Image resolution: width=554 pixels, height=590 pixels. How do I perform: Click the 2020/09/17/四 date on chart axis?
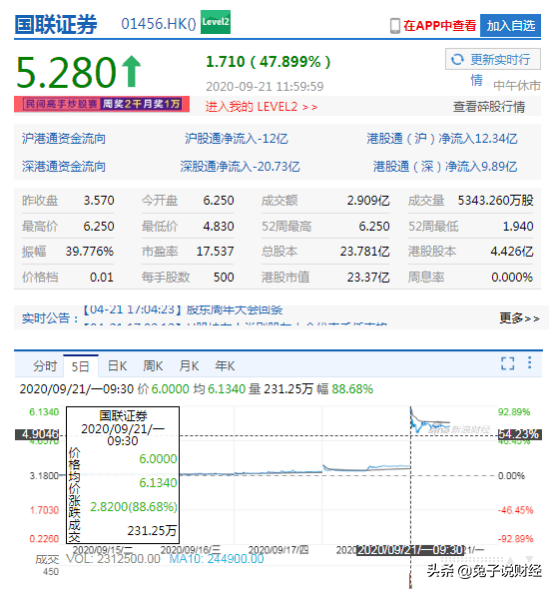[x=278, y=550]
